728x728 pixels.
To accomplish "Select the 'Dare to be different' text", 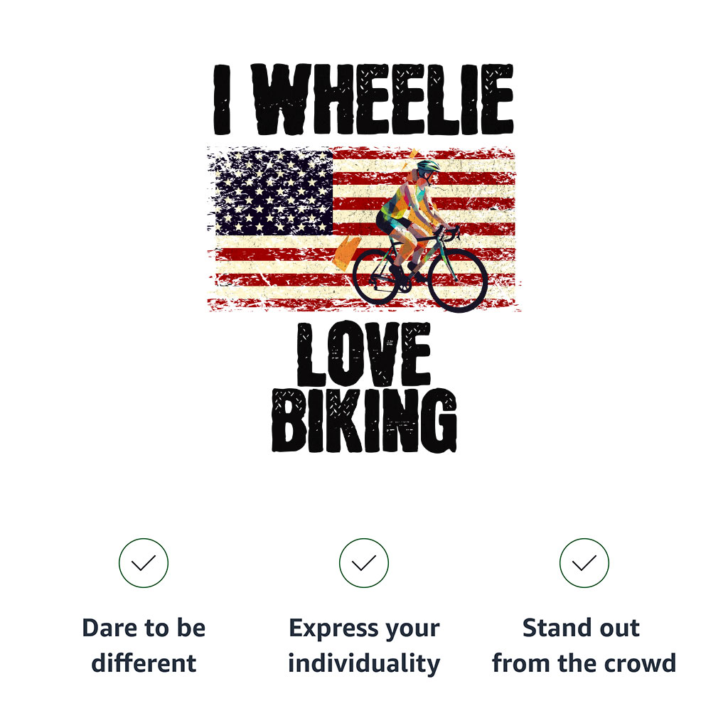I will (x=144, y=646).
